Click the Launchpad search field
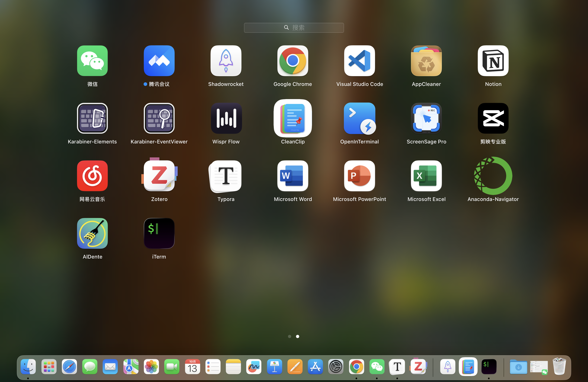 tap(294, 28)
